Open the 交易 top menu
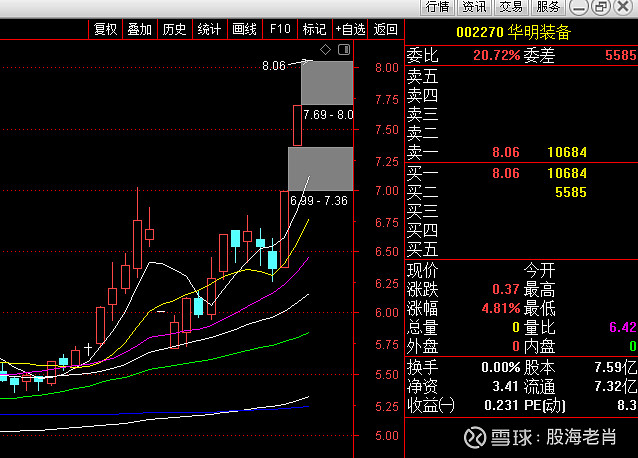Screen dimensions: 638x458 point(511,7)
